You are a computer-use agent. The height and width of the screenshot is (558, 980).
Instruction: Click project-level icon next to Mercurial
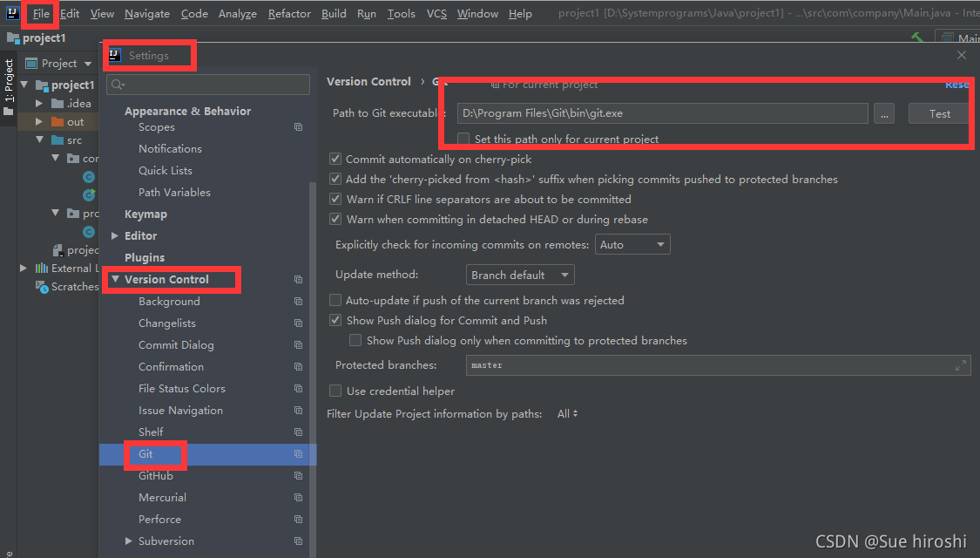(298, 498)
